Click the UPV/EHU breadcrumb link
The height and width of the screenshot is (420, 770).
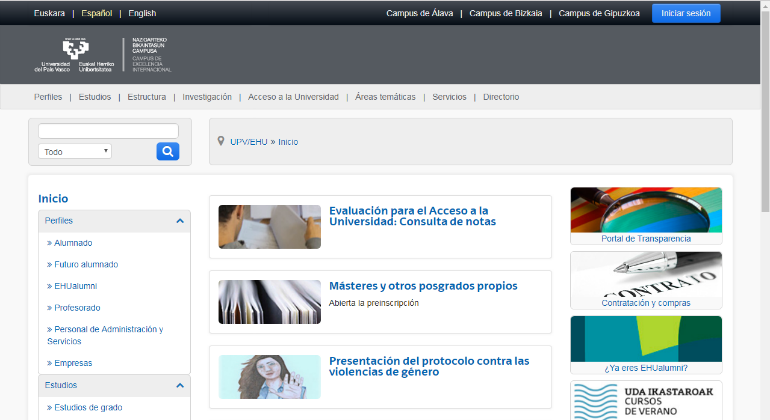248,142
